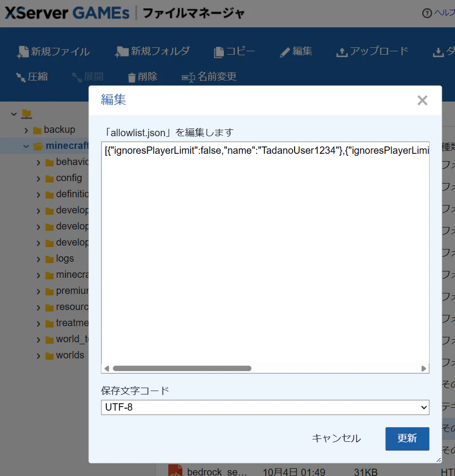Select the logs folder in tree
The height and width of the screenshot is (476, 455).
click(x=65, y=258)
